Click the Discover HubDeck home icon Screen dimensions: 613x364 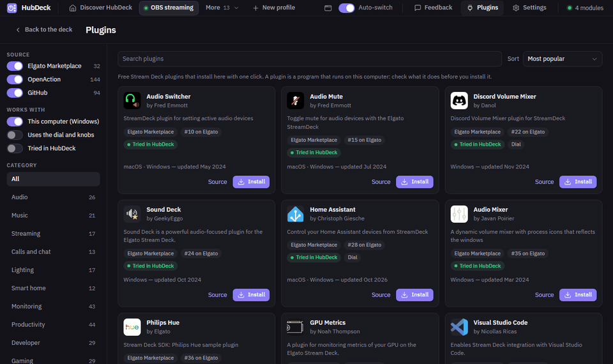pos(73,8)
